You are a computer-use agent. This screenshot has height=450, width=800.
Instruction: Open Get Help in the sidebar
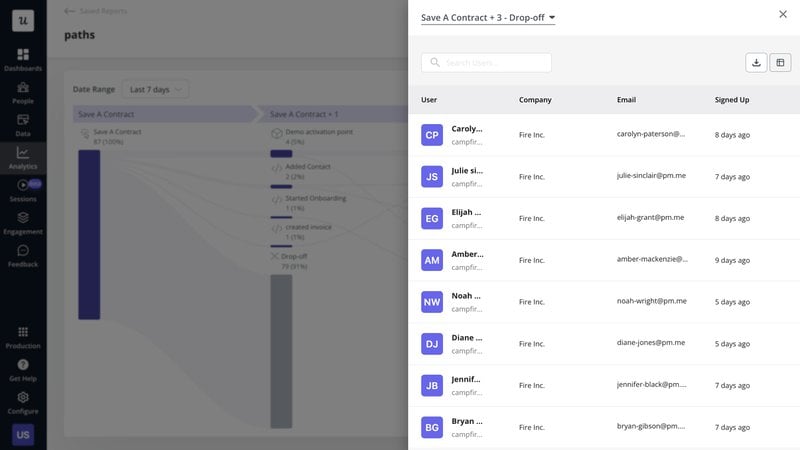[x=23, y=370]
